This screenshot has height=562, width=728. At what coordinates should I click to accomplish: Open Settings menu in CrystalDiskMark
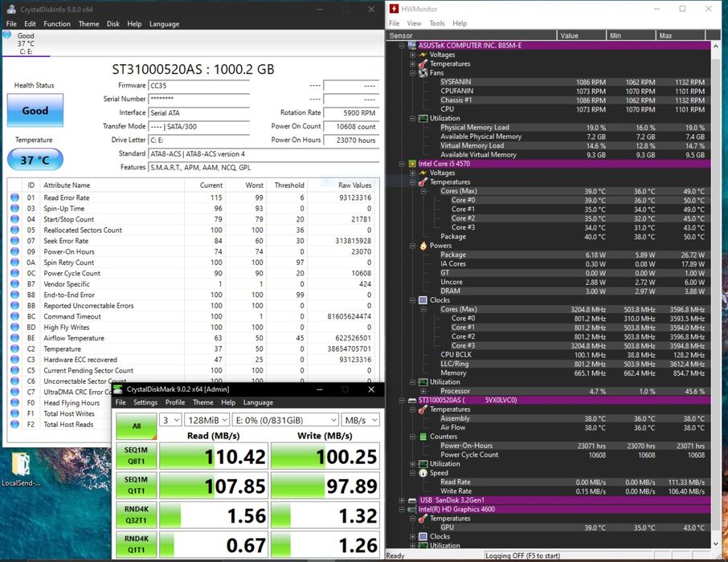[x=145, y=402]
